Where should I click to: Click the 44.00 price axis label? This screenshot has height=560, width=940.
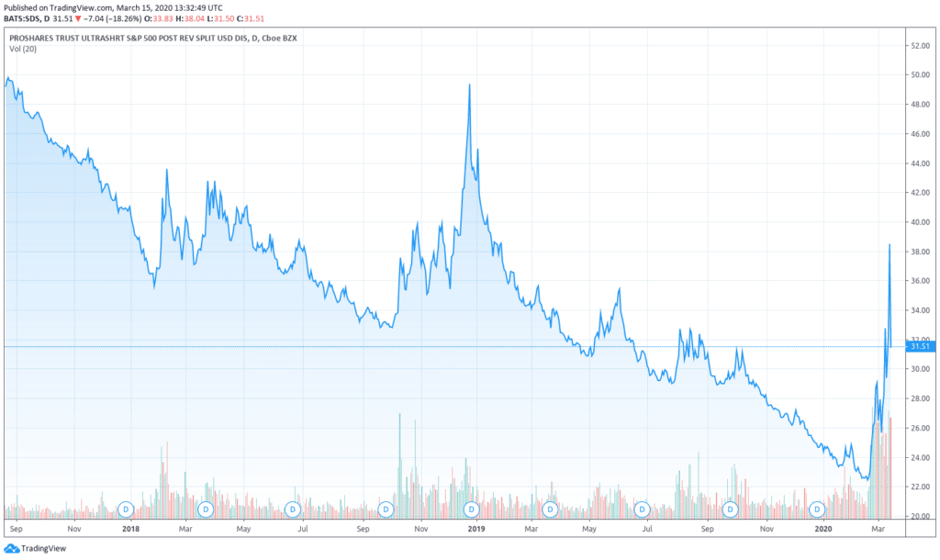[x=920, y=163]
